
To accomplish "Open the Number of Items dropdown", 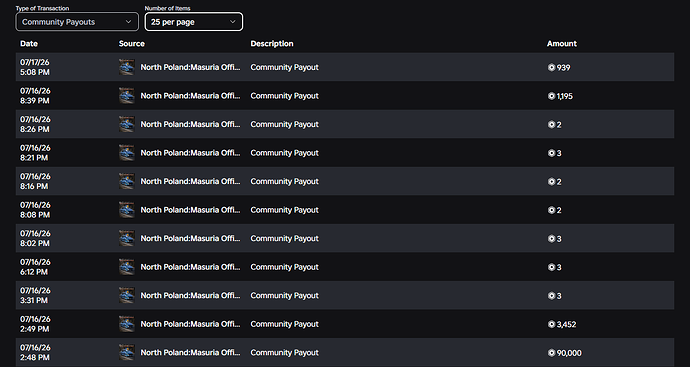I will 194,22.
